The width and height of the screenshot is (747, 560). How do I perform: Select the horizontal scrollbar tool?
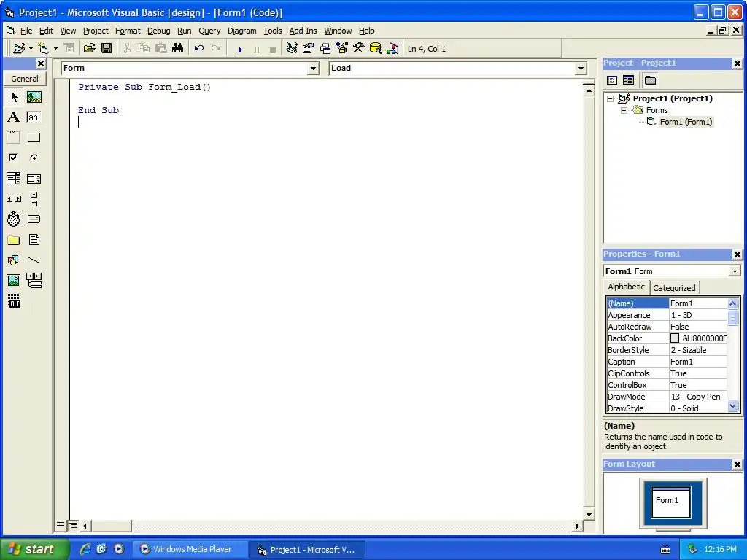click(x=14, y=199)
